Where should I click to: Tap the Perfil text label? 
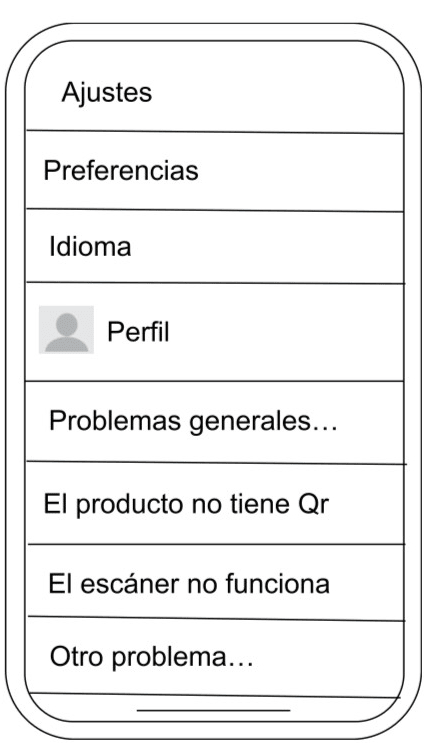click(138, 332)
